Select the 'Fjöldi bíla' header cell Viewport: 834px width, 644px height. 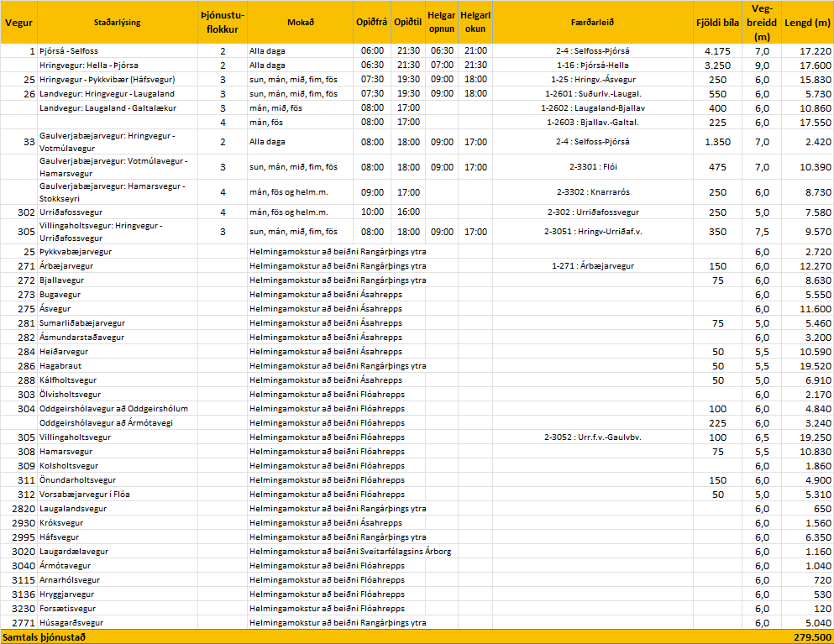coord(717,23)
